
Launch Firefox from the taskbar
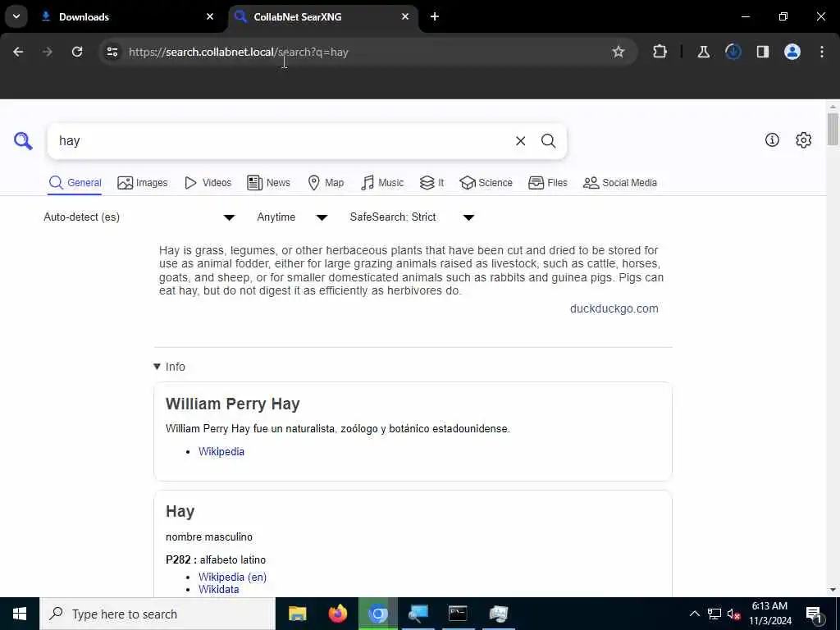[337, 614]
